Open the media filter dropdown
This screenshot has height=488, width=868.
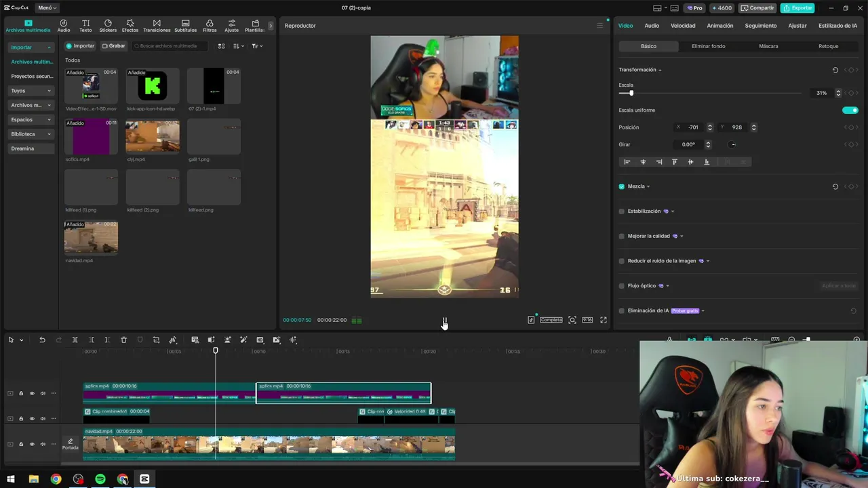click(x=256, y=46)
